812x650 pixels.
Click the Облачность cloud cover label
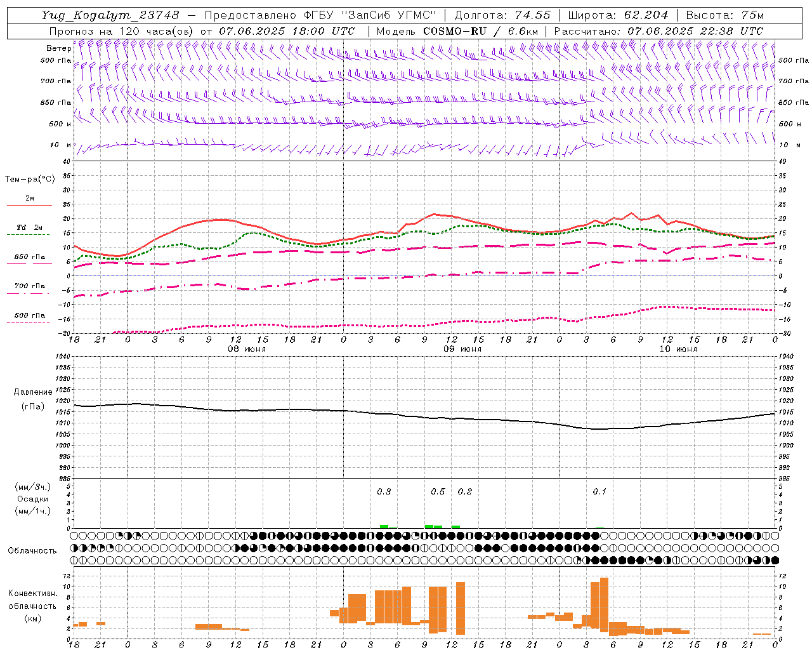pos(32,550)
